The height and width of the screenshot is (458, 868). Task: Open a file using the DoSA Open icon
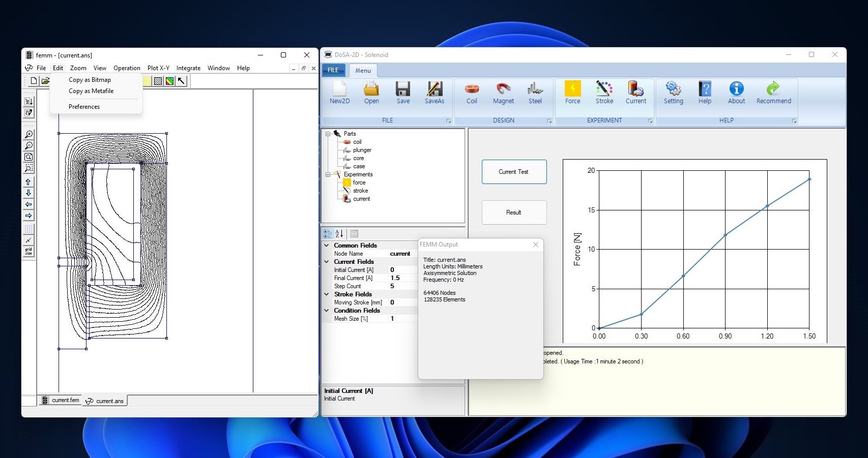coord(371,93)
